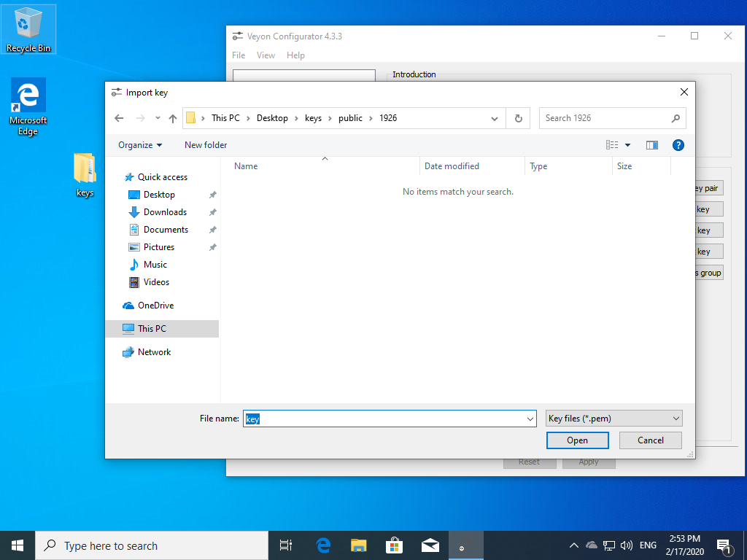Open recent locations chevron beside forward arrow
The image size is (747, 560).
(158, 118)
